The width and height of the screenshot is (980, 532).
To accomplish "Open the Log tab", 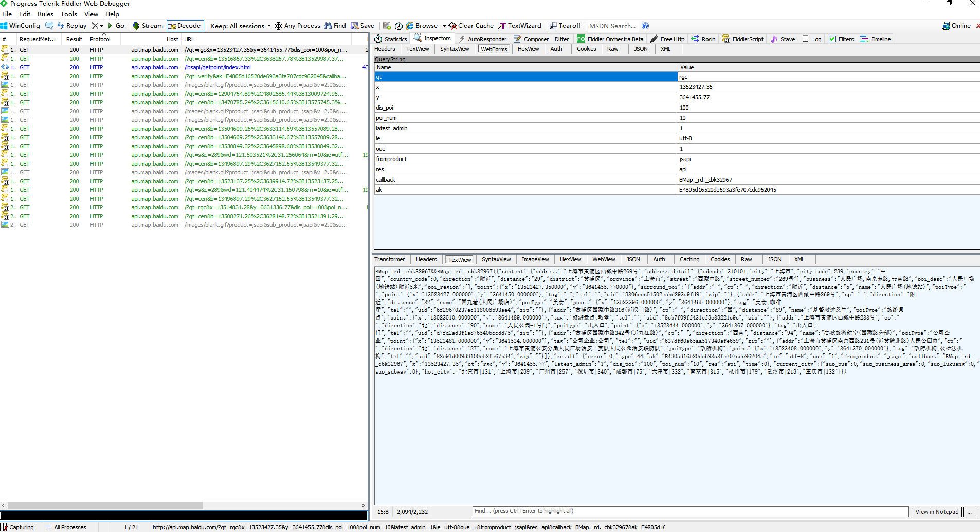I will point(812,39).
